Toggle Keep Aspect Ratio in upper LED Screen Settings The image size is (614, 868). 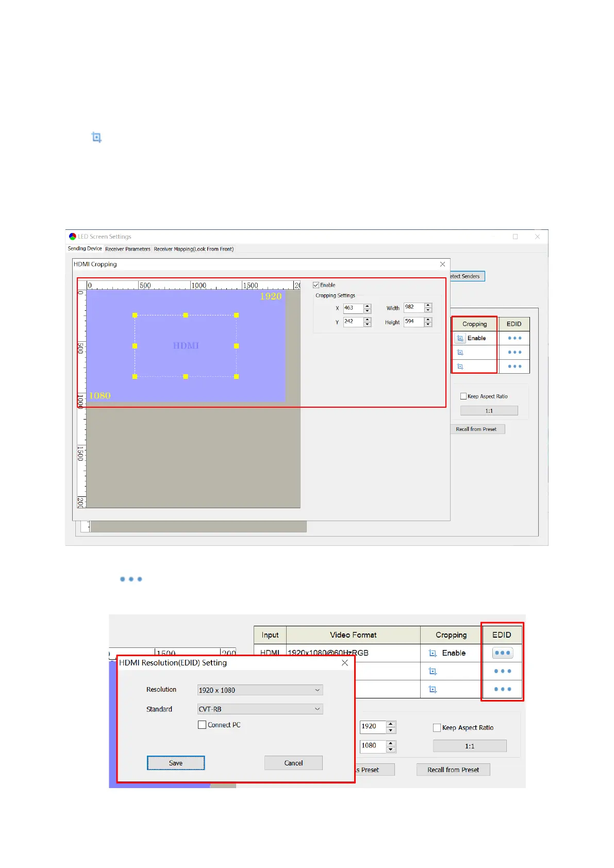[463, 396]
